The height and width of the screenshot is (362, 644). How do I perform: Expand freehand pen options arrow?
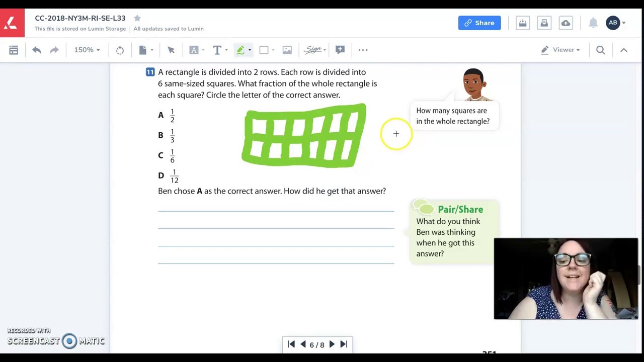[x=250, y=50]
